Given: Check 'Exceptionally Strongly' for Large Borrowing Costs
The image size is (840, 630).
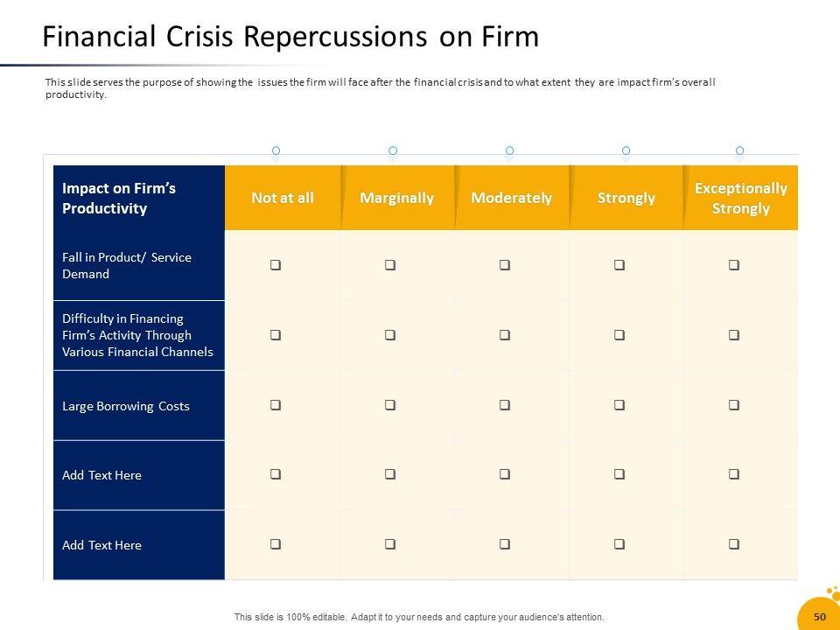Looking at the screenshot, I should [734, 405].
